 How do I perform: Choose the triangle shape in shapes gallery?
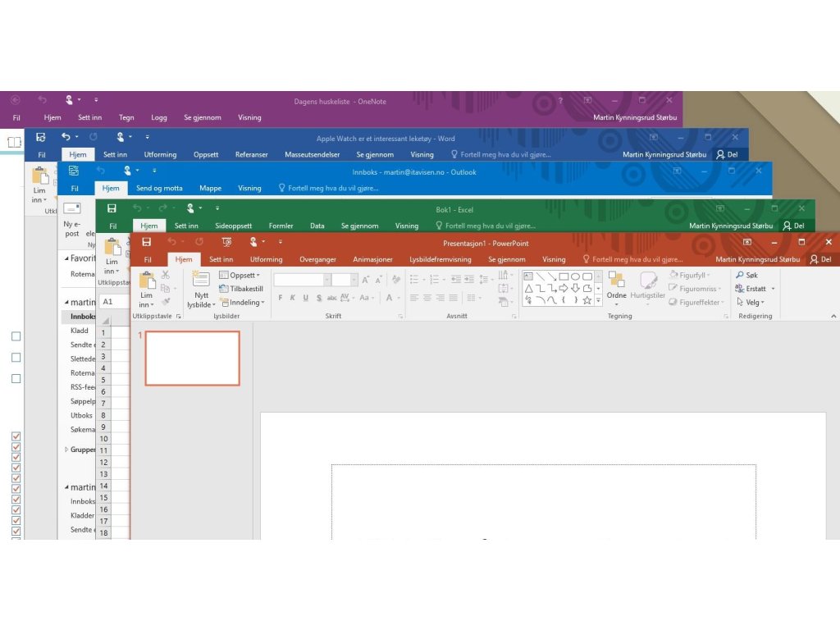[528, 288]
